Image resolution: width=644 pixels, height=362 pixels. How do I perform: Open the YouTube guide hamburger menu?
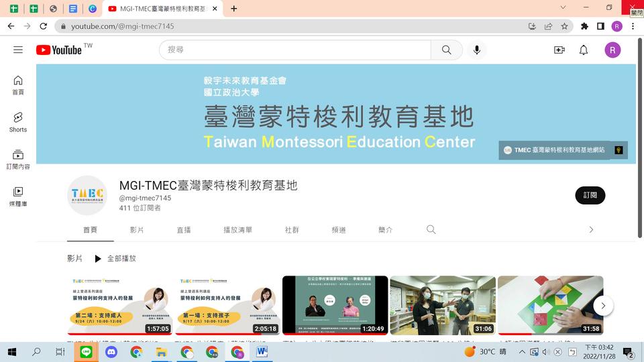pos(17,50)
